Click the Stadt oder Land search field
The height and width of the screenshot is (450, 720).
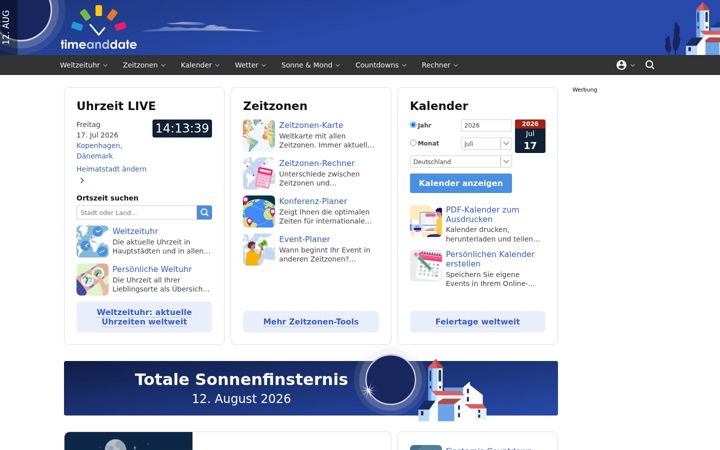pyautogui.click(x=136, y=213)
